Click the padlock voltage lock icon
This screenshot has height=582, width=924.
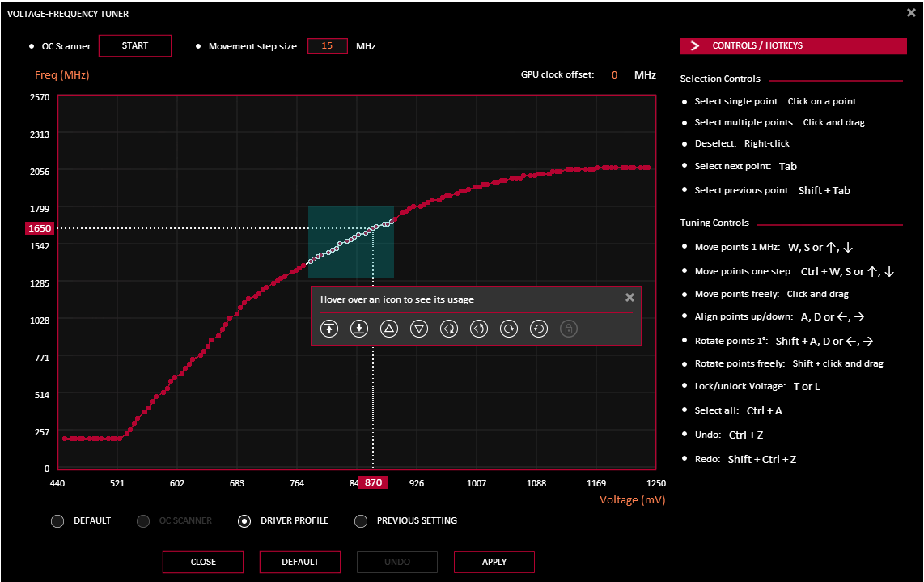[x=569, y=329]
